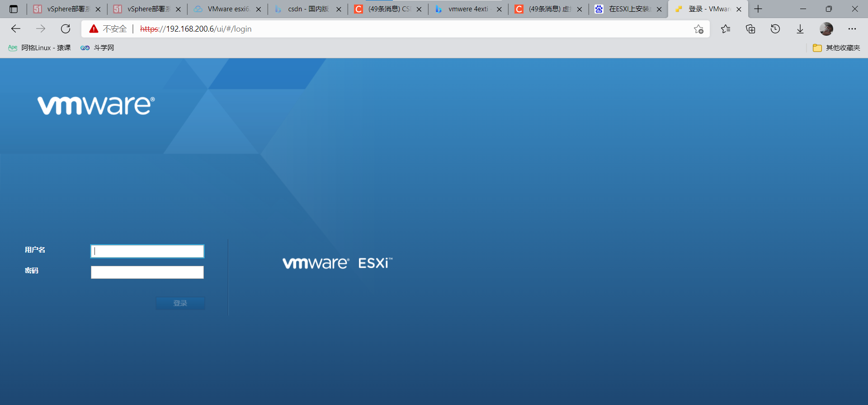
Task: Click the browser forward arrow
Action: 41,29
